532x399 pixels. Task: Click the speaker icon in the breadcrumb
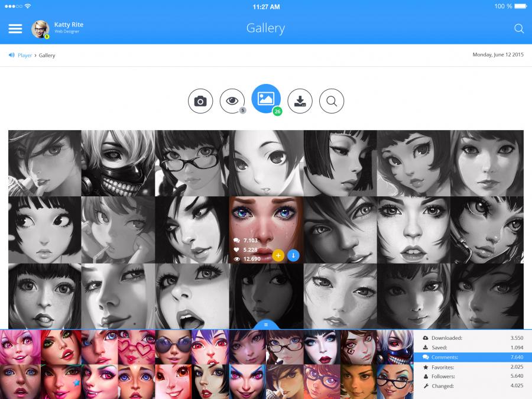[12, 55]
